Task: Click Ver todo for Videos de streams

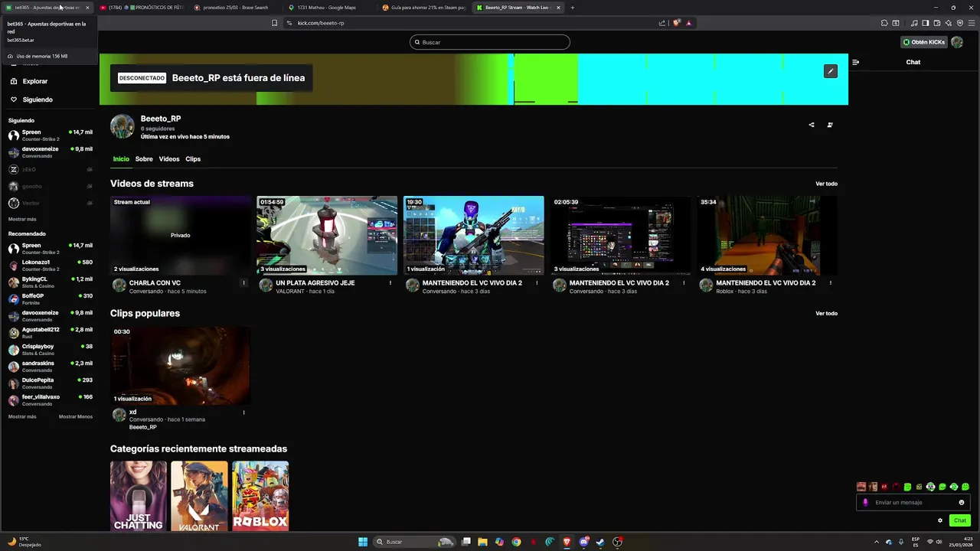Action: click(x=826, y=184)
